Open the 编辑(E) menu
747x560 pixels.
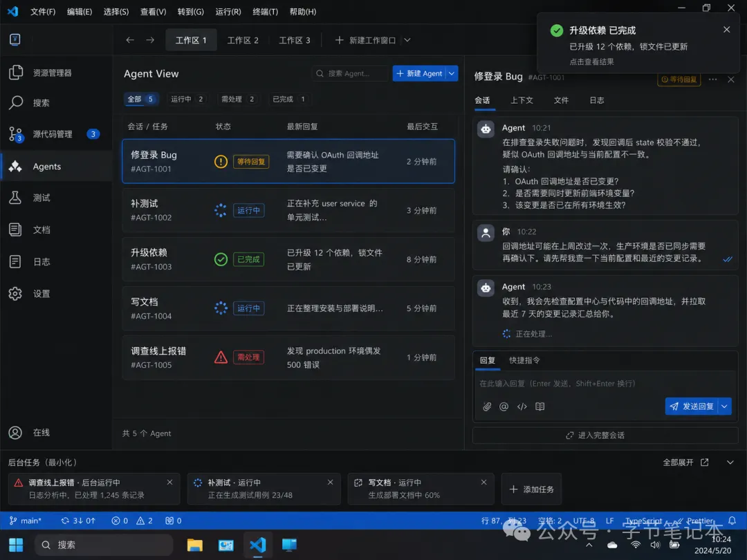tap(80, 12)
